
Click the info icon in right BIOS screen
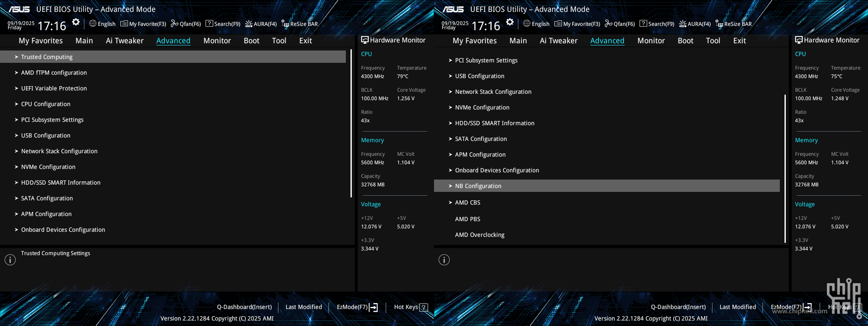(444, 260)
